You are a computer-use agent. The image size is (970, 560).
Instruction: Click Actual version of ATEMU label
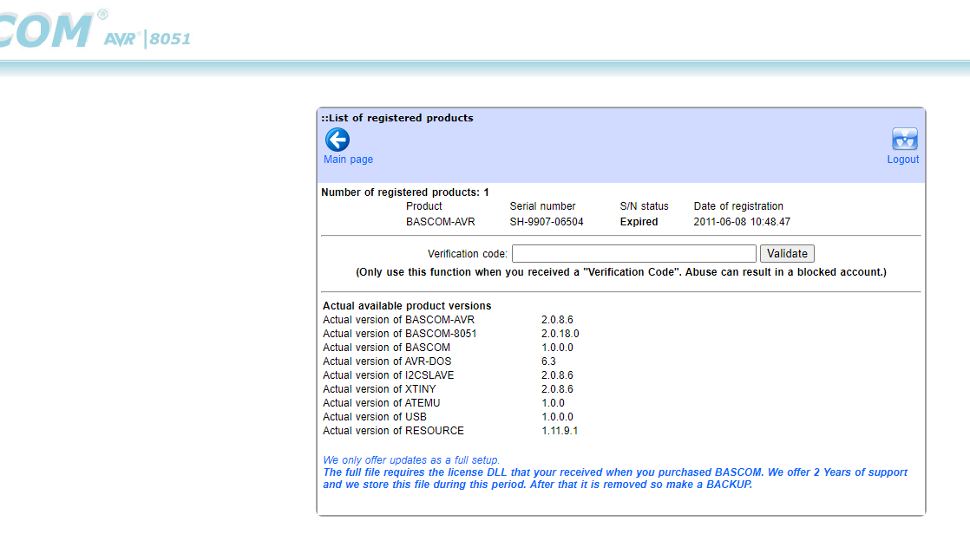pyautogui.click(x=382, y=403)
